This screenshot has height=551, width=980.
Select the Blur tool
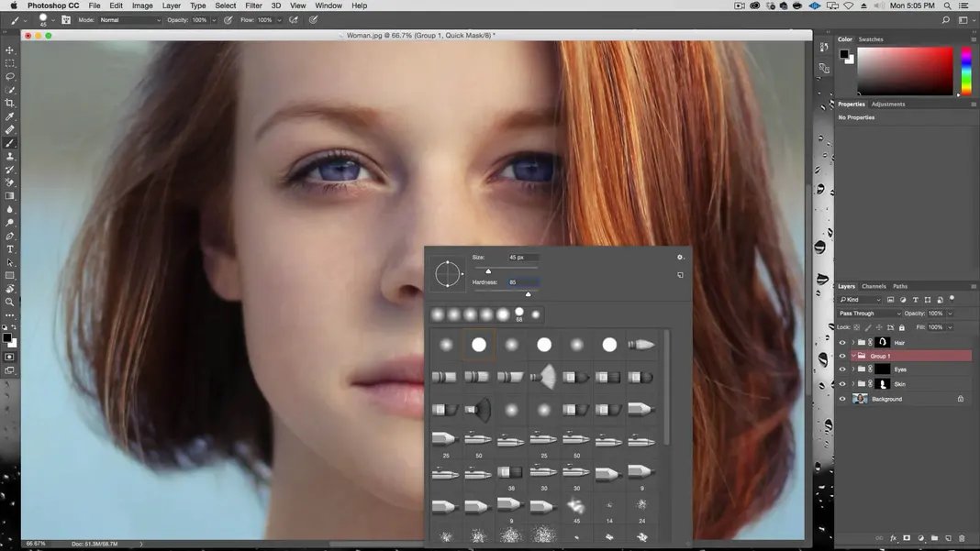tap(10, 209)
